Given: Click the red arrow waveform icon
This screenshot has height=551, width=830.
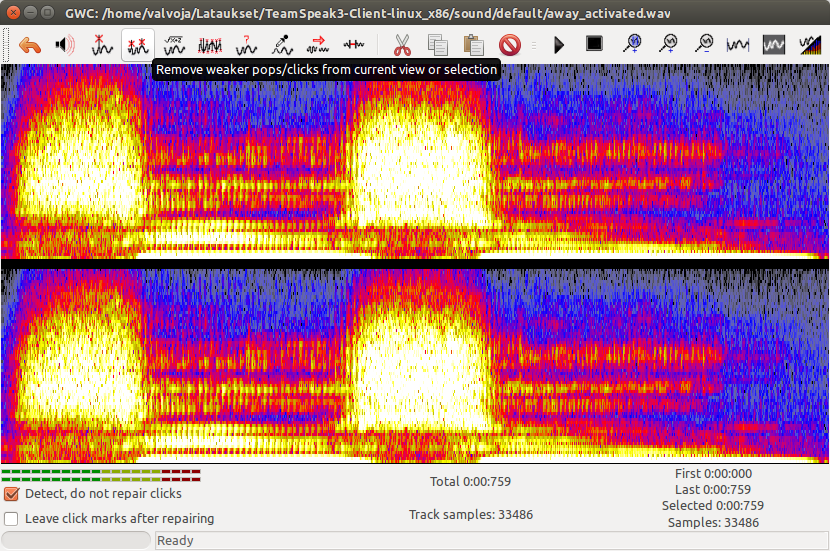Looking at the screenshot, I should click(x=318, y=45).
